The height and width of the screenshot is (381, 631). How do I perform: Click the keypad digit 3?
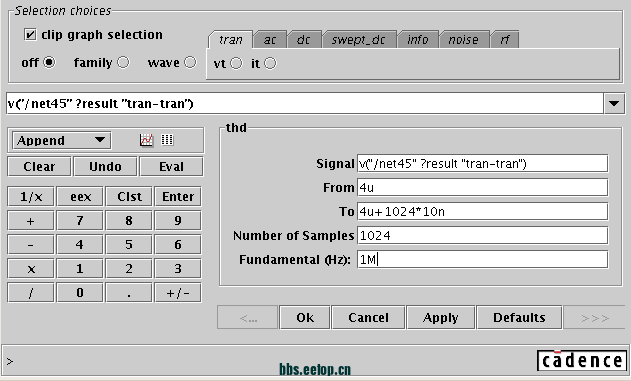(x=178, y=269)
